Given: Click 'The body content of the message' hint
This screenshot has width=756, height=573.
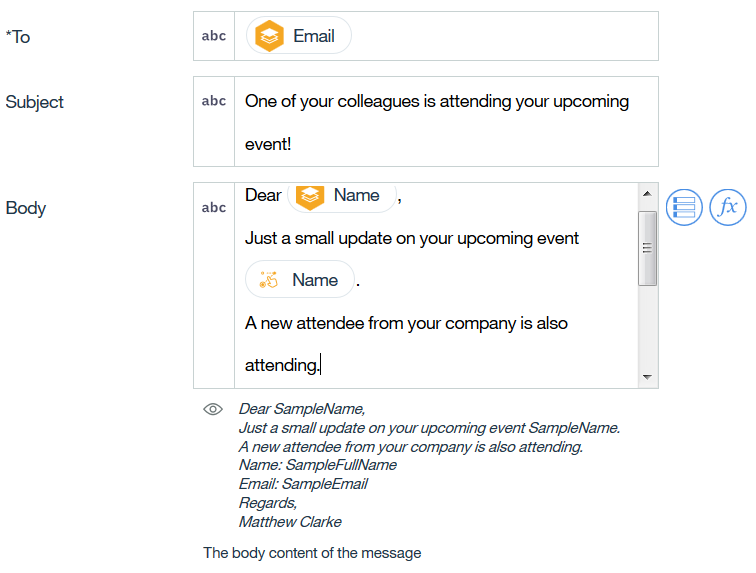Looking at the screenshot, I should point(312,553).
